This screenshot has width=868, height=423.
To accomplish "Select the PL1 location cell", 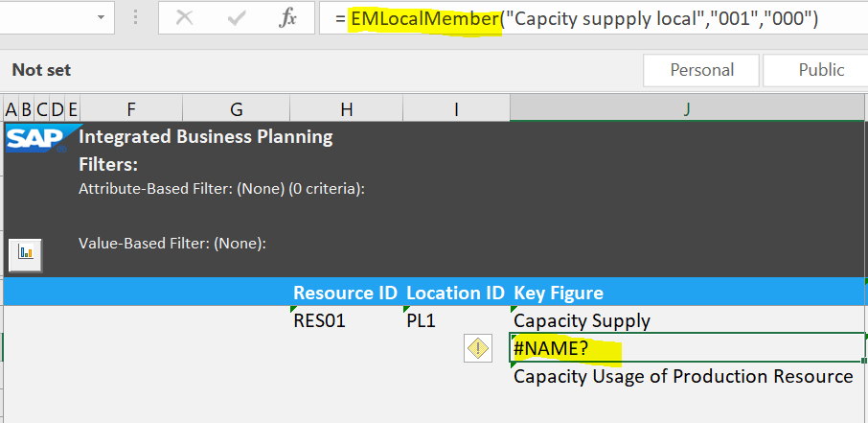I will [x=455, y=320].
